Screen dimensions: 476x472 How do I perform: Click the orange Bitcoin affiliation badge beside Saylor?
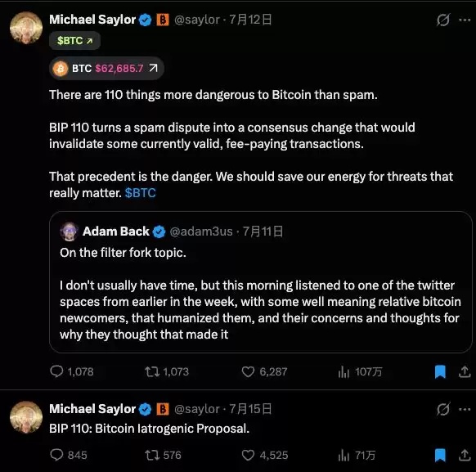pos(163,20)
